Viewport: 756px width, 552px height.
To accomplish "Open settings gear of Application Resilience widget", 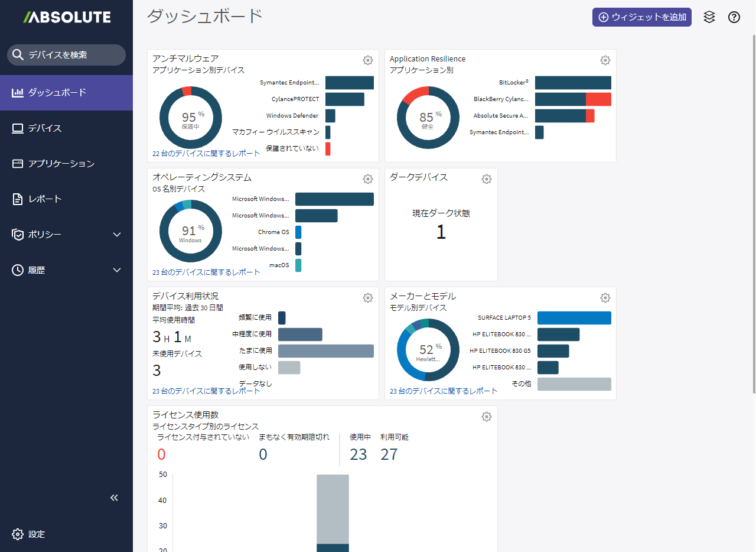I will coord(605,60).
